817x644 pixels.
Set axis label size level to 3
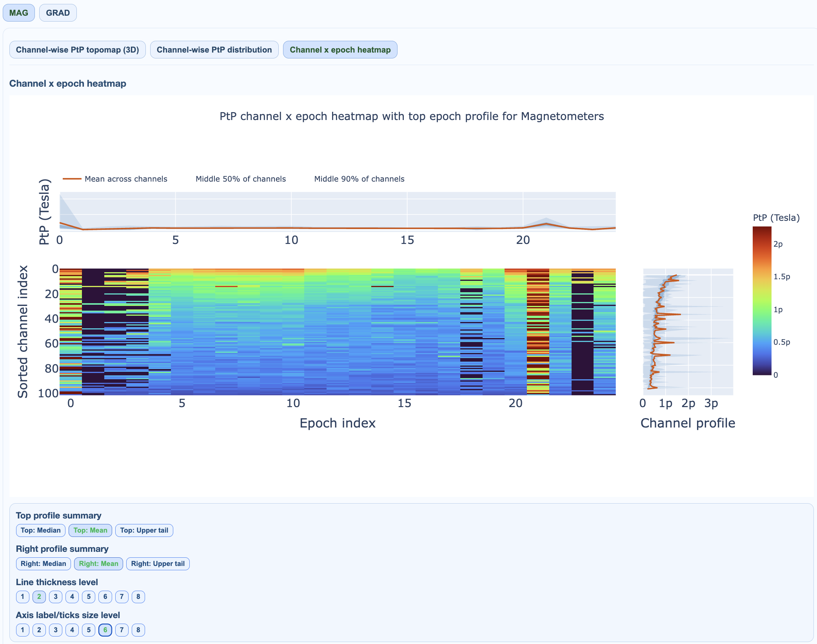pyautogui.click(x=56, y=630)
